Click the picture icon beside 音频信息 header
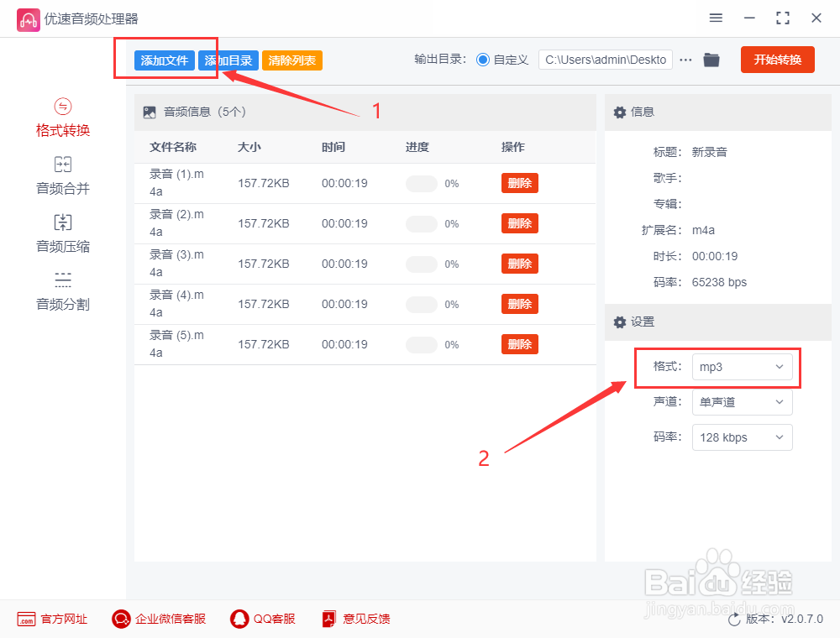Image resolution: width=840 pixels, height=638 pixels. tap(150, 112)
